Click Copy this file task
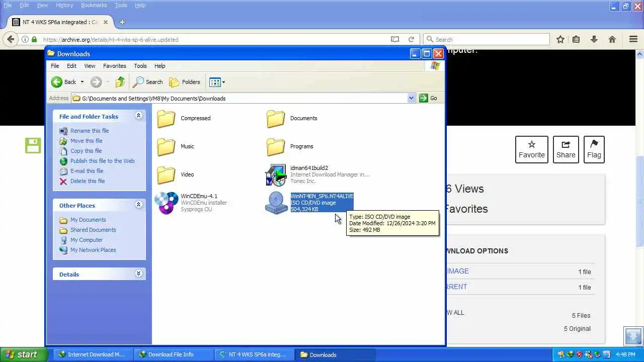 86,151
